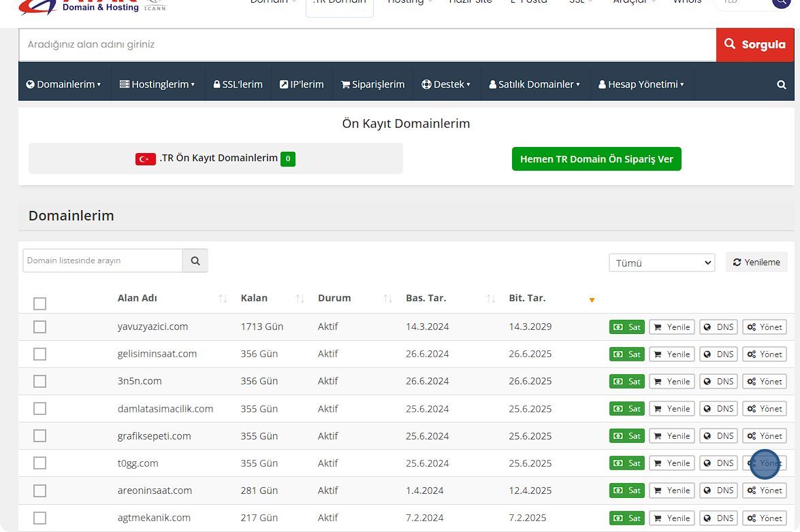Screen dimensions: 800x532
Task: Sort by Kalan using its column arrows
Action: [x=300, y=299]
